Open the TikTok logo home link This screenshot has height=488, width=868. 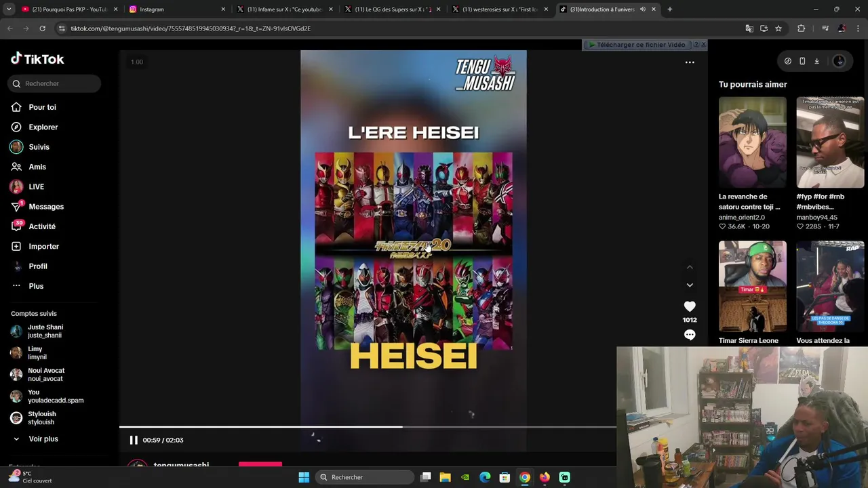pos(37,59)
